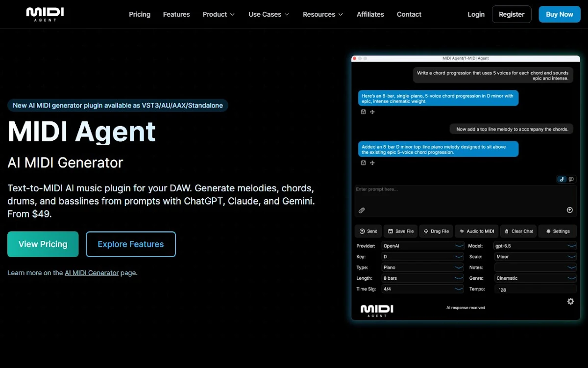Open the Scale dropdown showing Minor
Image resolution: width=588 pixels, height=368 pixels.
pyautogui.click(x=536, y=257)
